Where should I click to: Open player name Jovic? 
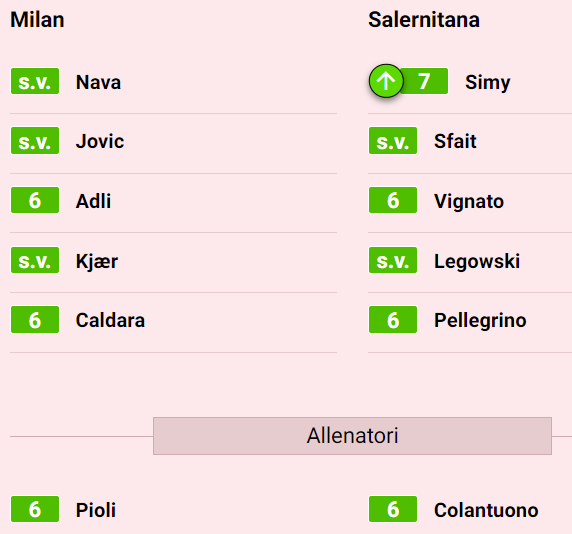click(100, 141)
